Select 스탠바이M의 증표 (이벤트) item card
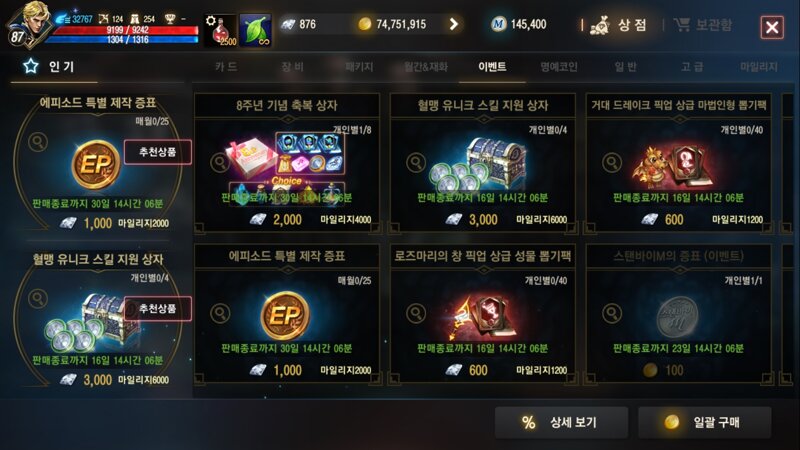This screenshot has width=800, height=450. point(679,314)
